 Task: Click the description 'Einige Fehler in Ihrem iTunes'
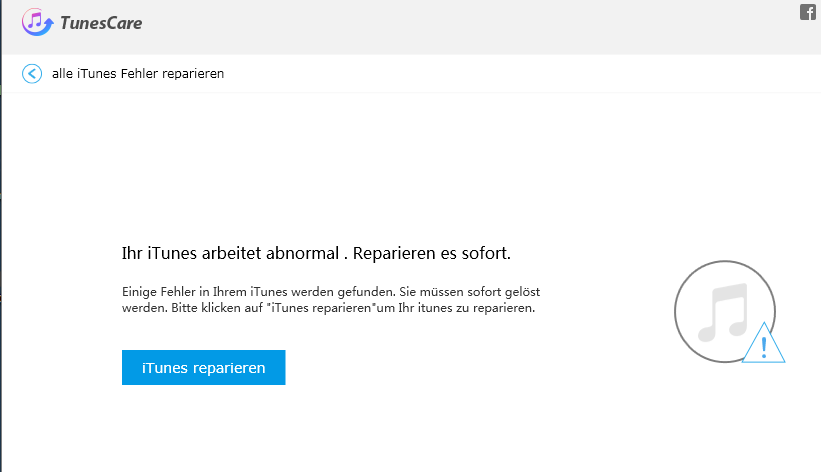(x=331, y=300)
